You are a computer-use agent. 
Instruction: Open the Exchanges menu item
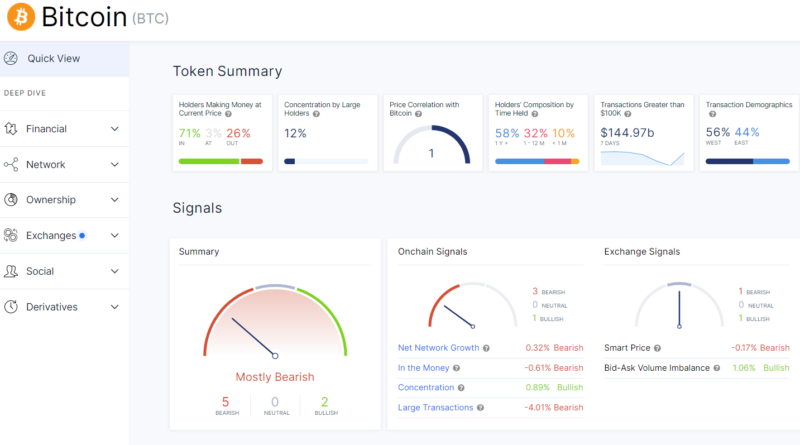coord(64,235)
